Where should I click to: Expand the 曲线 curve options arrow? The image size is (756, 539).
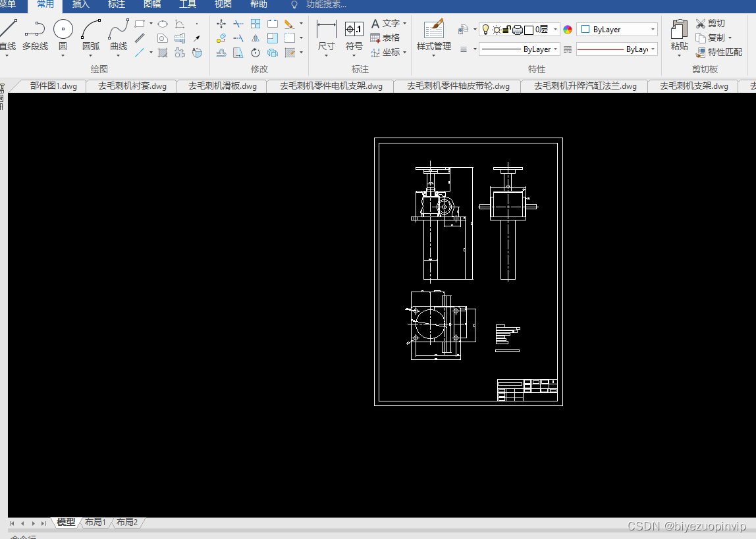[x=118, y=55]
